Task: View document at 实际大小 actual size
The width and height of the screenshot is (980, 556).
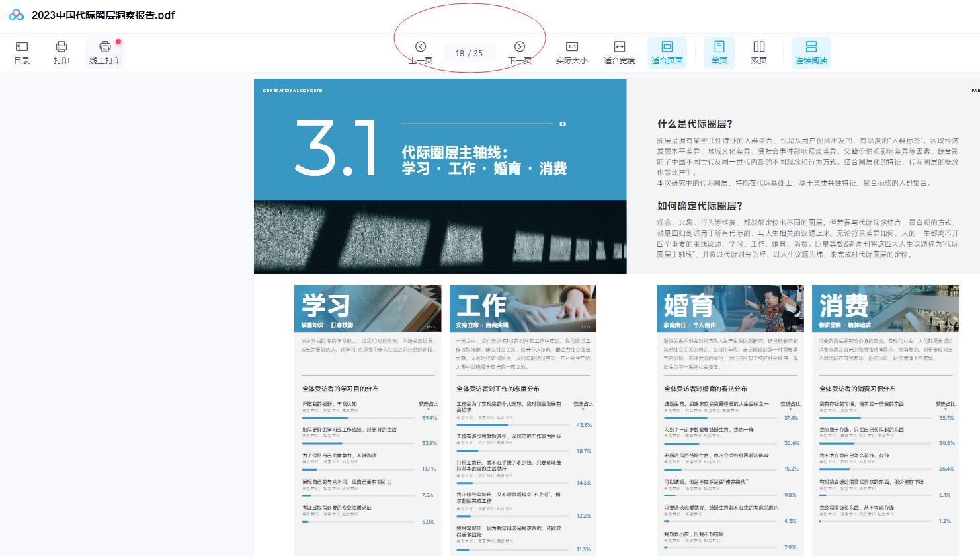Action: pyautogui.click(x=571, y=52)
